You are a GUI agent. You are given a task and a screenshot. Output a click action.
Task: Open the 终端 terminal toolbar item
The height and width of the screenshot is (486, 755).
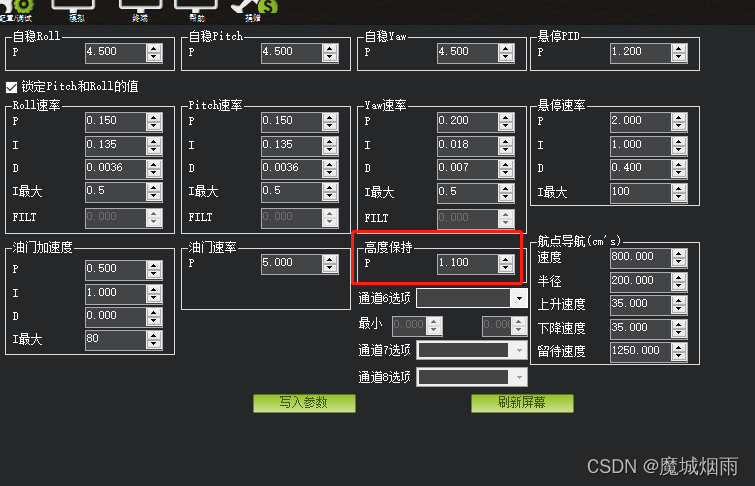140,11
